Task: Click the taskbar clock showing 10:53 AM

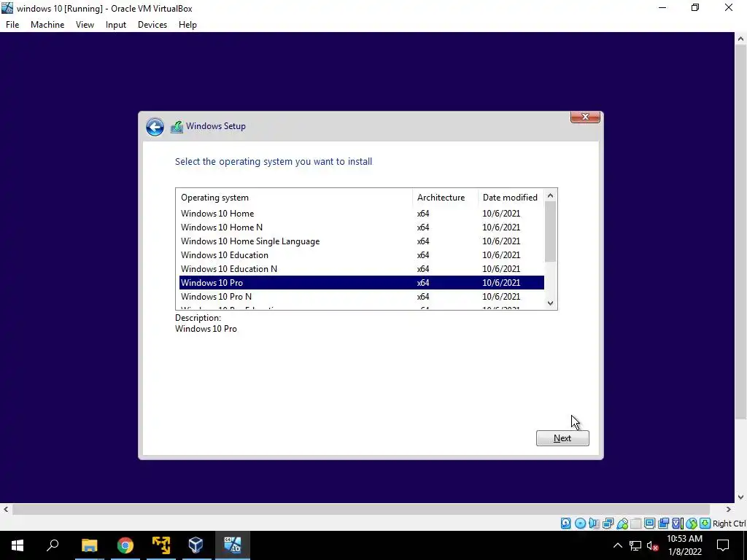Action: (684, 545)
